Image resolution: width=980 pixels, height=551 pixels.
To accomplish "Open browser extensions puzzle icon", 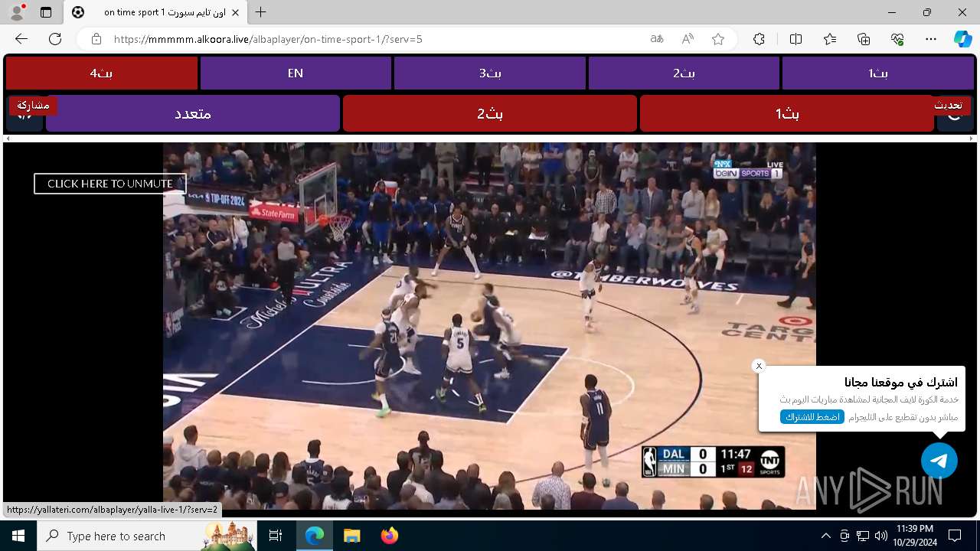I will pyautogui.click(x=759, y=39).
